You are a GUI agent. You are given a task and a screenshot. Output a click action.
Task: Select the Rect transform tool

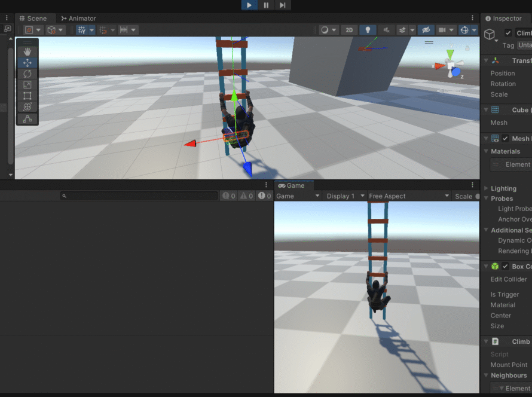coord(27,96)
